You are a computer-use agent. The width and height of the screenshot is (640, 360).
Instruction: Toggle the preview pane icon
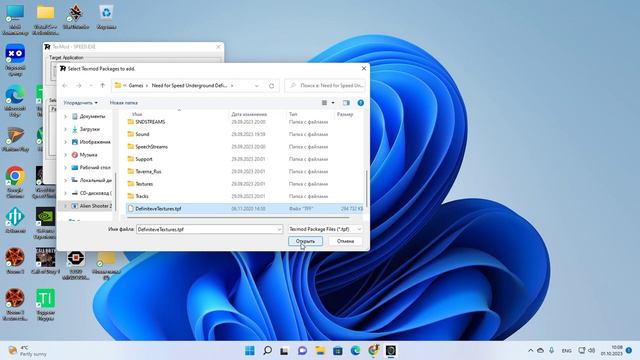click(x=346, y=103)
